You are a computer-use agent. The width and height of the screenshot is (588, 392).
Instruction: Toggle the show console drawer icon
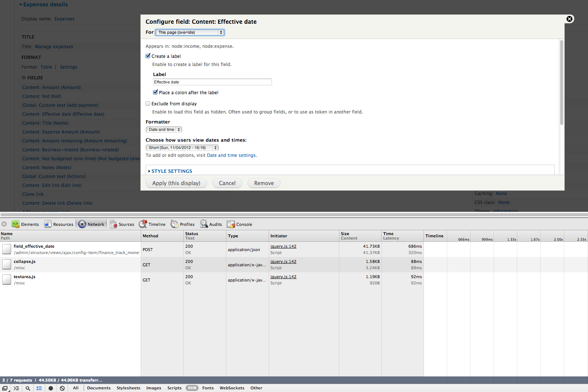point(16,388)
